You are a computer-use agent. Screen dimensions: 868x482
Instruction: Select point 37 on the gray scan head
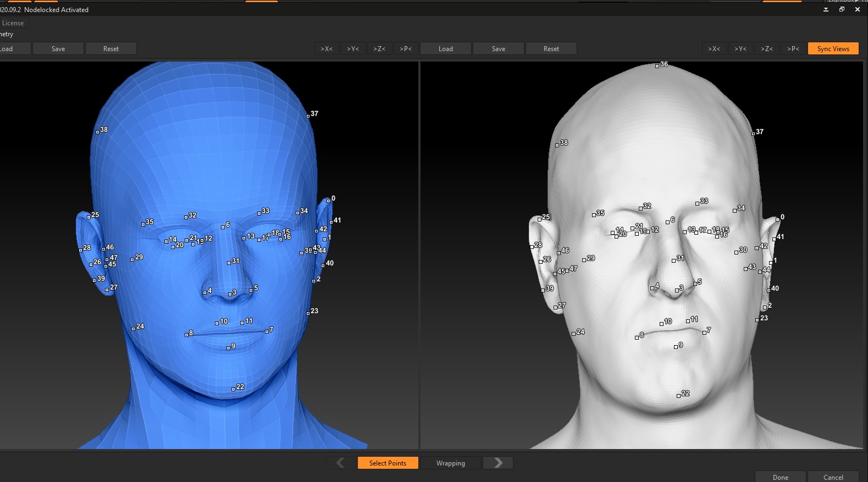[x=754, y=134]
